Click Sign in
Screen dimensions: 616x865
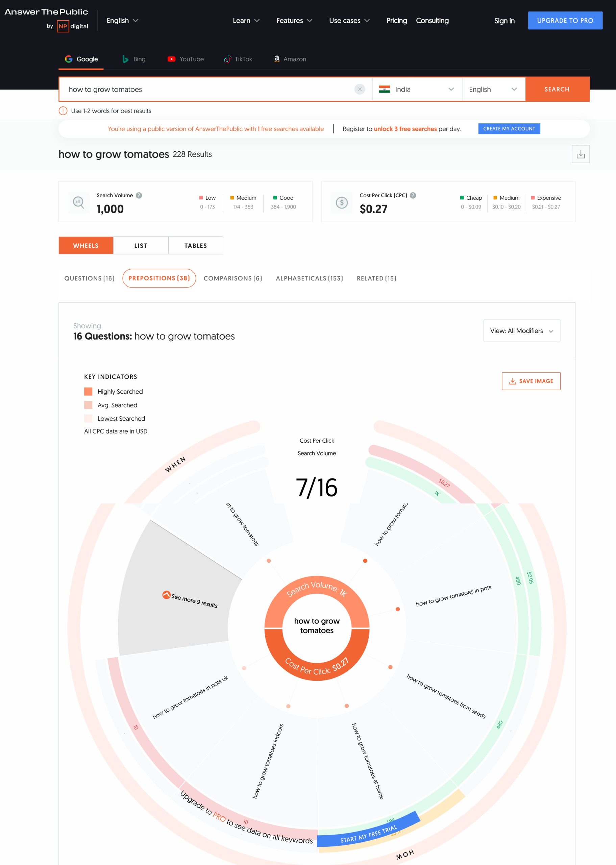pos(504,21)
